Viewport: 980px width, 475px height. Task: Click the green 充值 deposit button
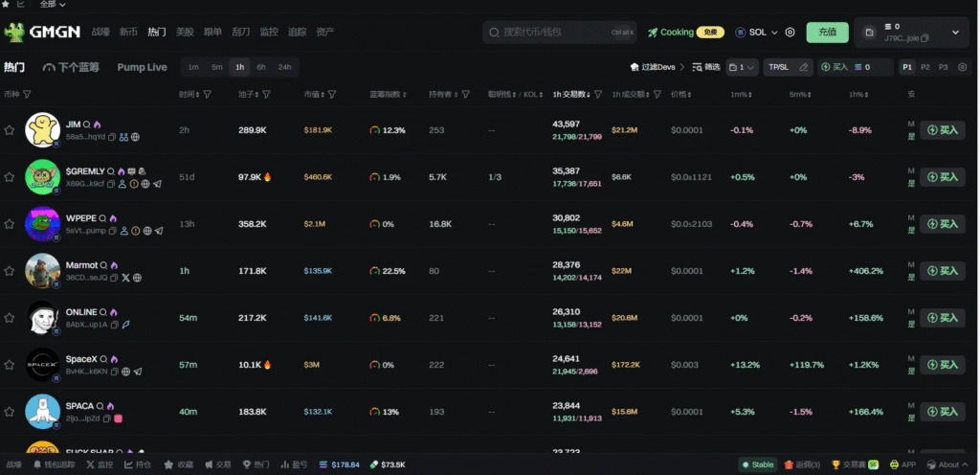coord(827,33)
